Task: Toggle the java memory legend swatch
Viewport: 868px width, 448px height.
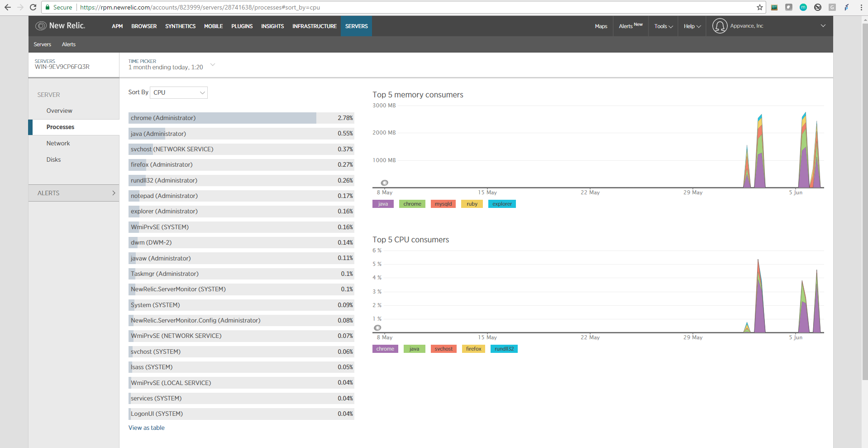Action: pos(383,204)
